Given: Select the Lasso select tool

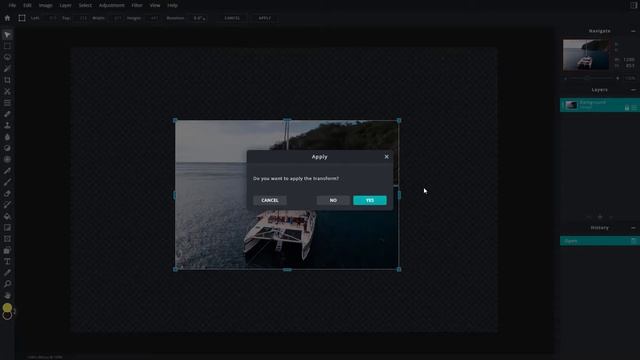Looking at the screenshot, I should (7, 58).
